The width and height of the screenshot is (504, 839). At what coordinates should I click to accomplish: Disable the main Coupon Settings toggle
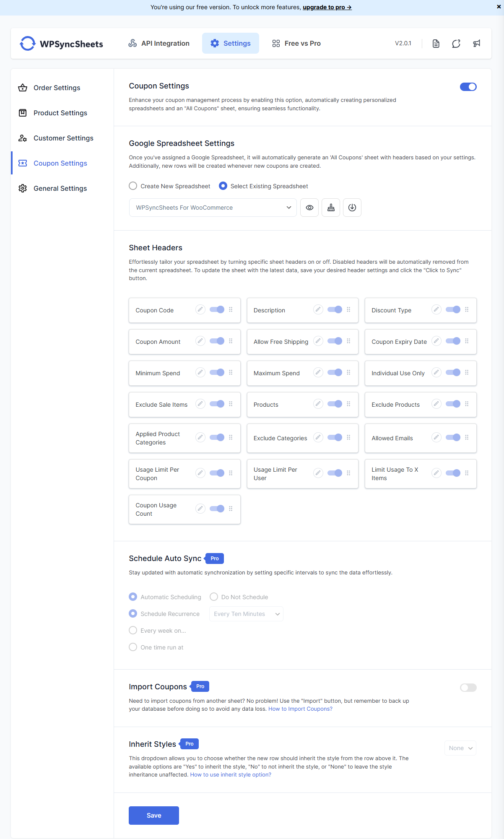pyautogui.click(x=468, y=87)
